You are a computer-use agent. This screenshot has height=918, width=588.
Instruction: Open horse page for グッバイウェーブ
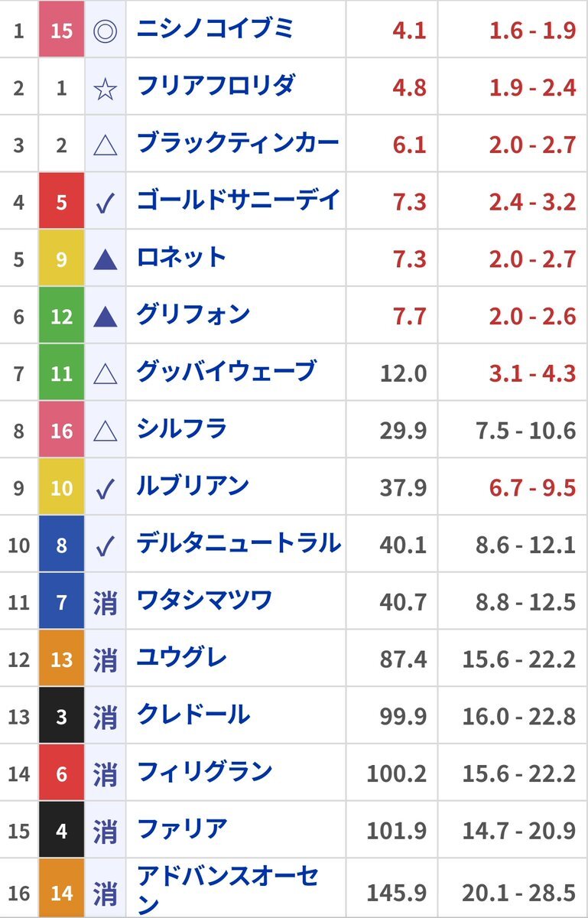(226, 372)
